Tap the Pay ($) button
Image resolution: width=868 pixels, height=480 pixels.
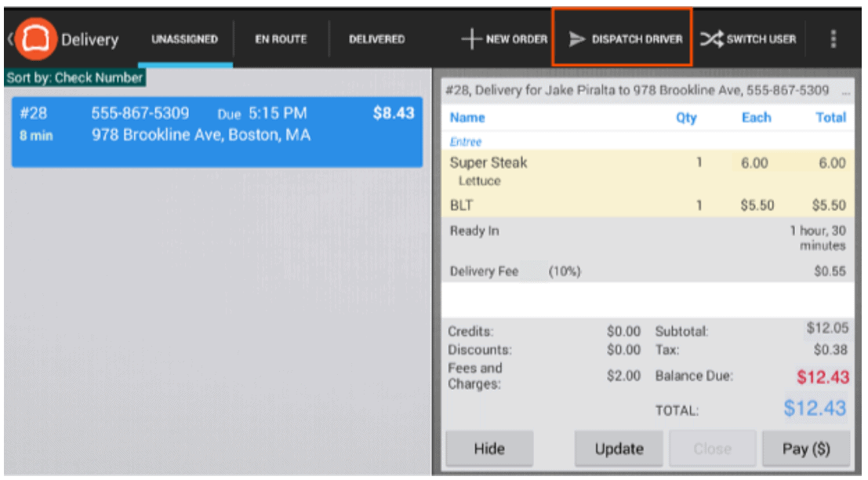click(805, 449)
